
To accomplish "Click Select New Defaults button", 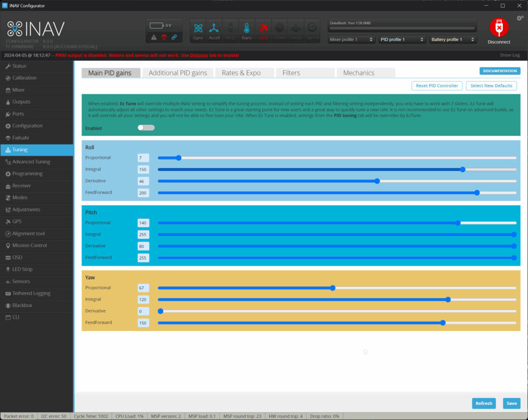I will click(491, 86).
